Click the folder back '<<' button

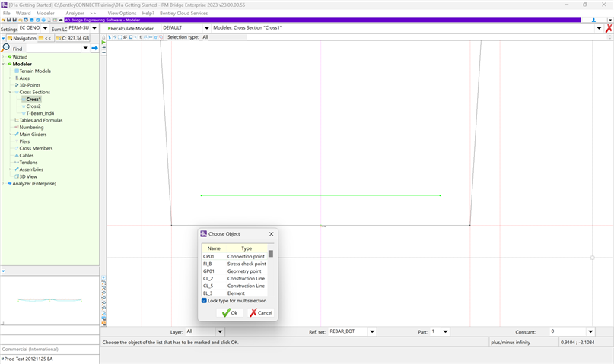point(45,37)
